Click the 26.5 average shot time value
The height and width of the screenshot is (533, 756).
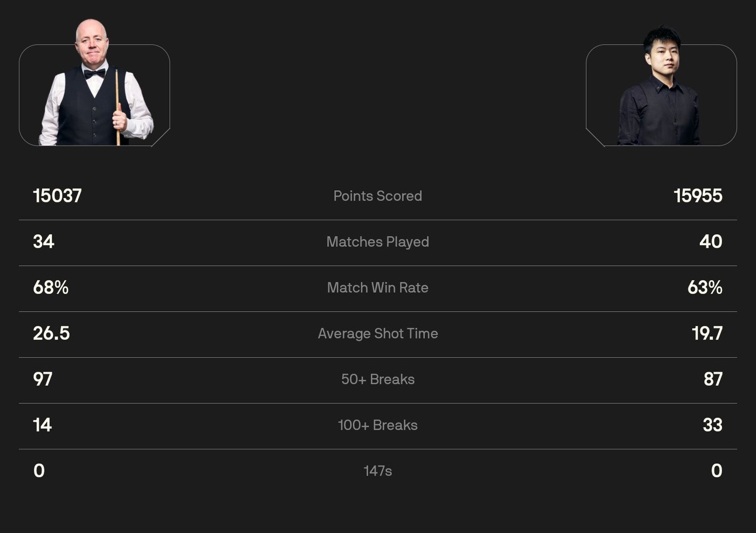tap(51, 334)
